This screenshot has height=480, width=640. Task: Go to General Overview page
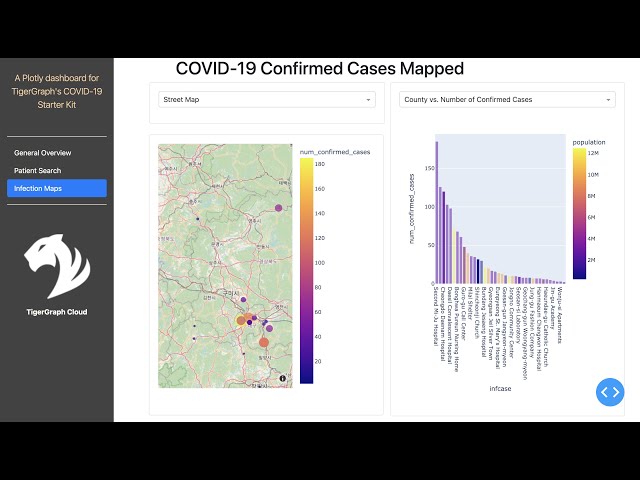click(x=42, y=153)
